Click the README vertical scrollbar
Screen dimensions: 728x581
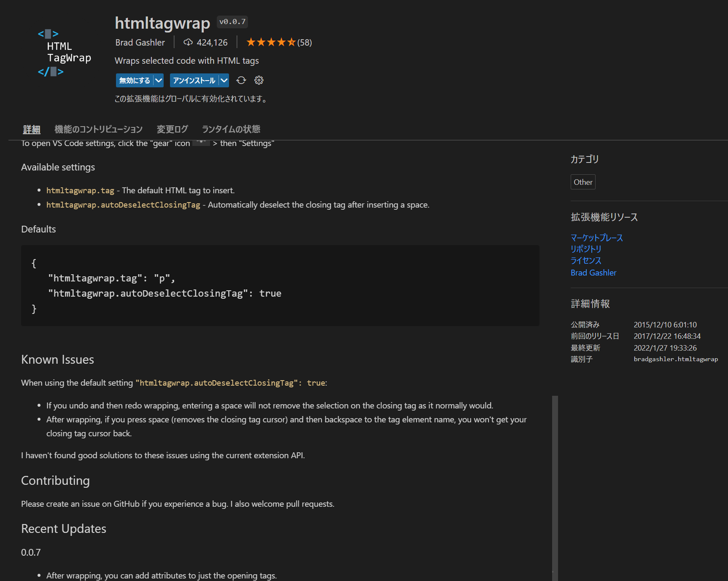point(555,485)
